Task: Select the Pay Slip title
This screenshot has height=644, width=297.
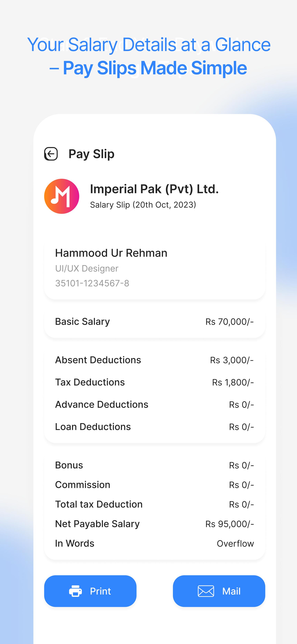Action: coord(92,154)
